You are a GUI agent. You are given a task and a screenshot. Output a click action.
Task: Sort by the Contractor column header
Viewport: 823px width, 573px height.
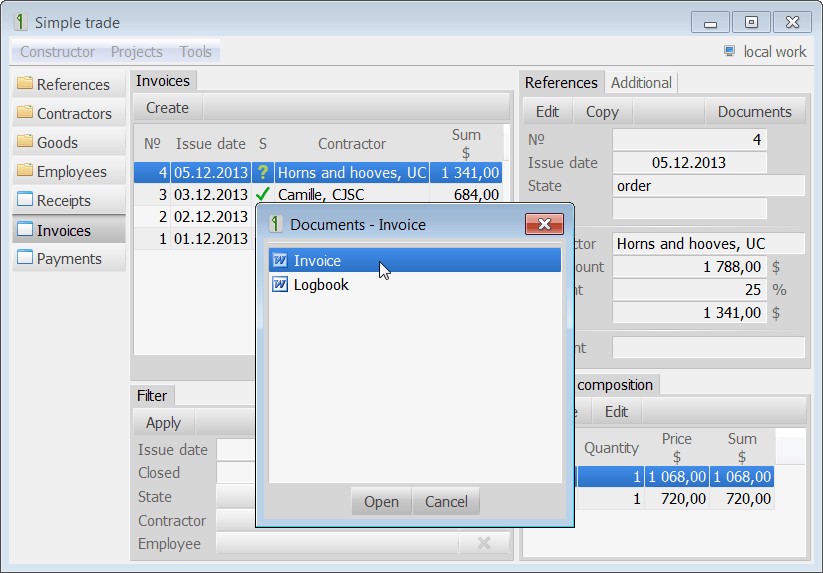352,143
